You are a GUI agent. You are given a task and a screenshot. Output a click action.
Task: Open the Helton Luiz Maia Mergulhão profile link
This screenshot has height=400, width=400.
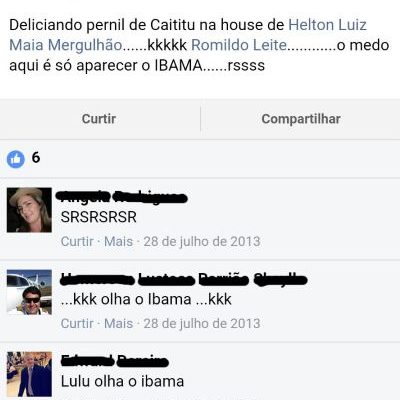coord(188,35)
